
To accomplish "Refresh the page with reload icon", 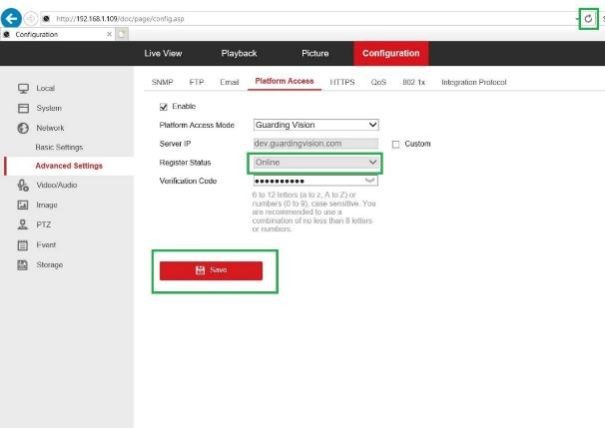I will coord(588,19).
